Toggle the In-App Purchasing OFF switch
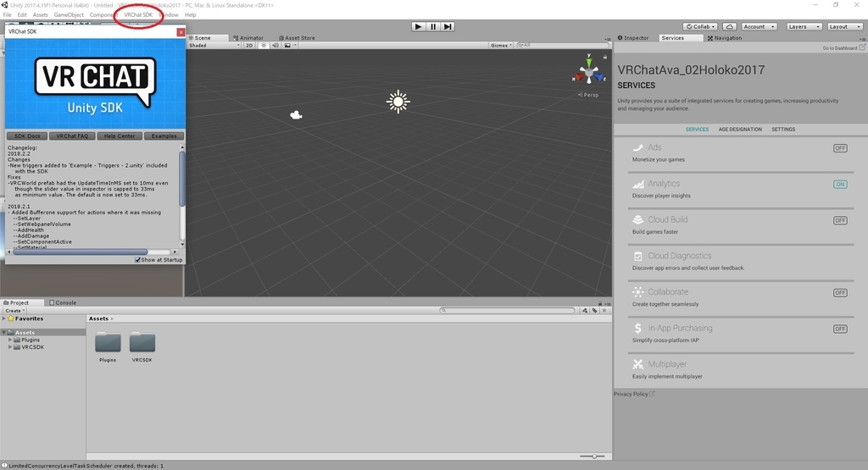 tap(840, 329)
